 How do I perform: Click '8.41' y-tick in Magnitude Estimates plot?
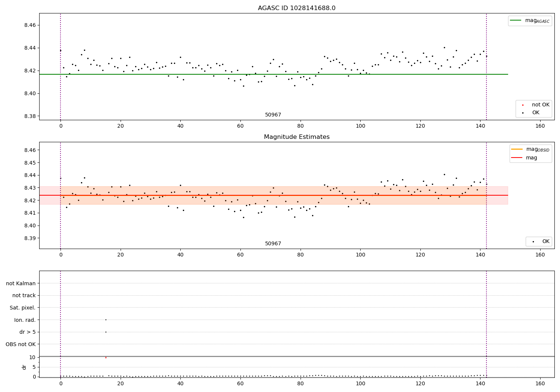tap(30, 213)
